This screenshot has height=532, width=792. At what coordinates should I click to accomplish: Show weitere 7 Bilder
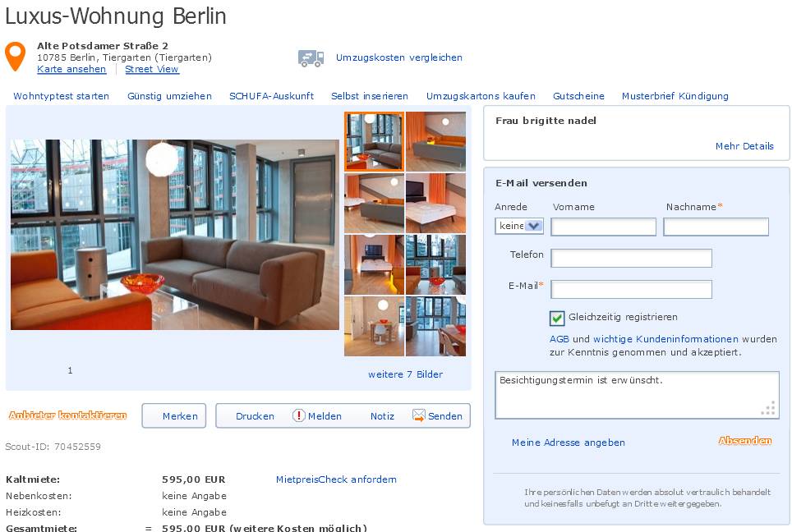[405, 374]
